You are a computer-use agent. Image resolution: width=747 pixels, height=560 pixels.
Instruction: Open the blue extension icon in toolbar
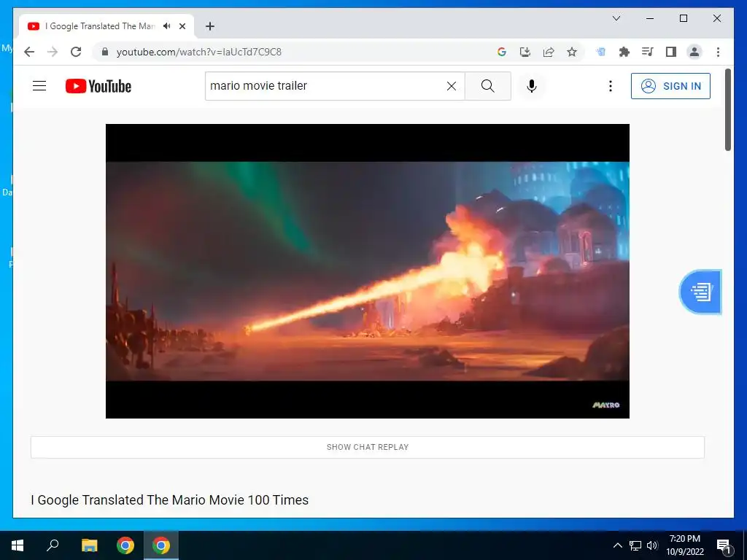coord(601,52)
